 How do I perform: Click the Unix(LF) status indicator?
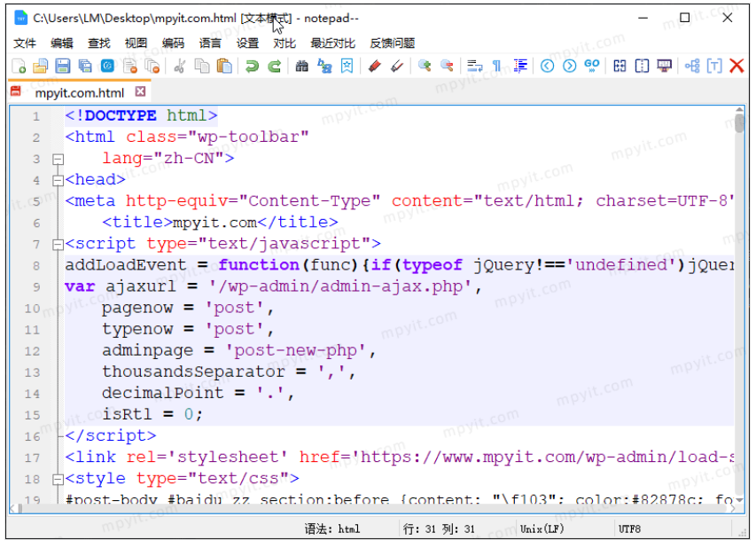point(541,528)
